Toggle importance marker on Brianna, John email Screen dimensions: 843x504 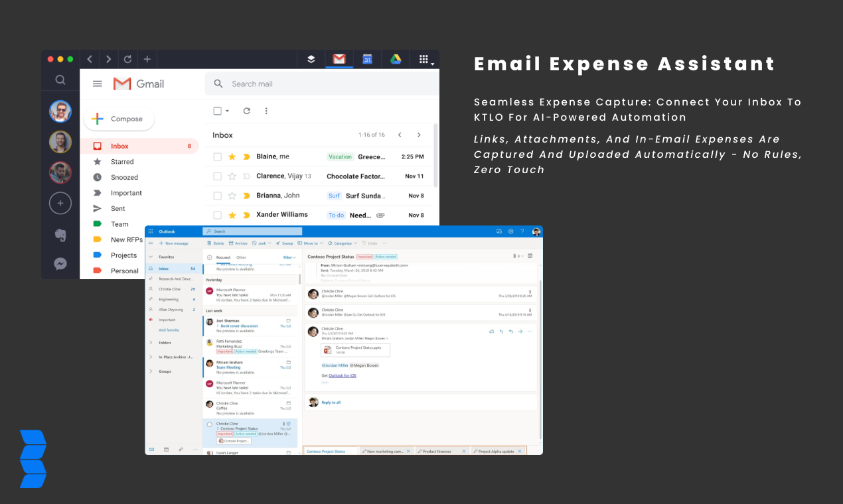pos(247,196)
